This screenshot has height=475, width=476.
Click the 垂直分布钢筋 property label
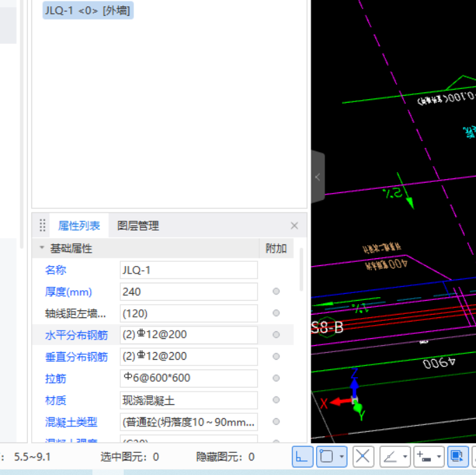click(76, 357)
